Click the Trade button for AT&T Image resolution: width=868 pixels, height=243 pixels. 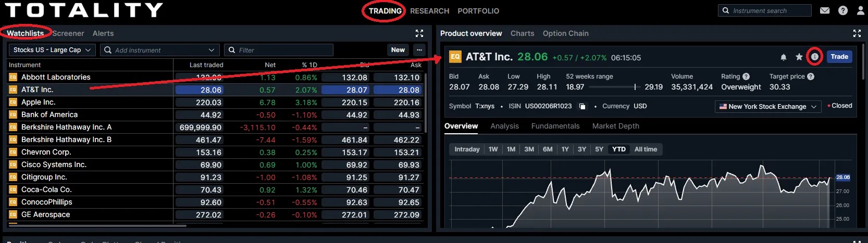[839, 57]
